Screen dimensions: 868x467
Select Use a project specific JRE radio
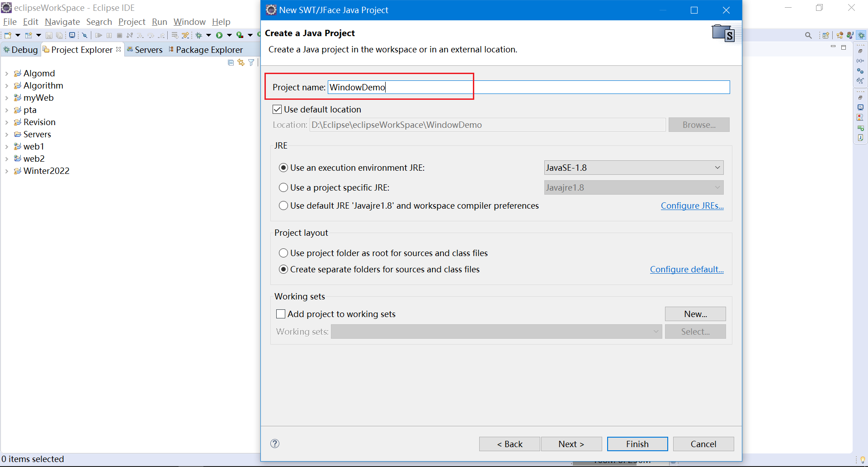[x=283, y=187]
